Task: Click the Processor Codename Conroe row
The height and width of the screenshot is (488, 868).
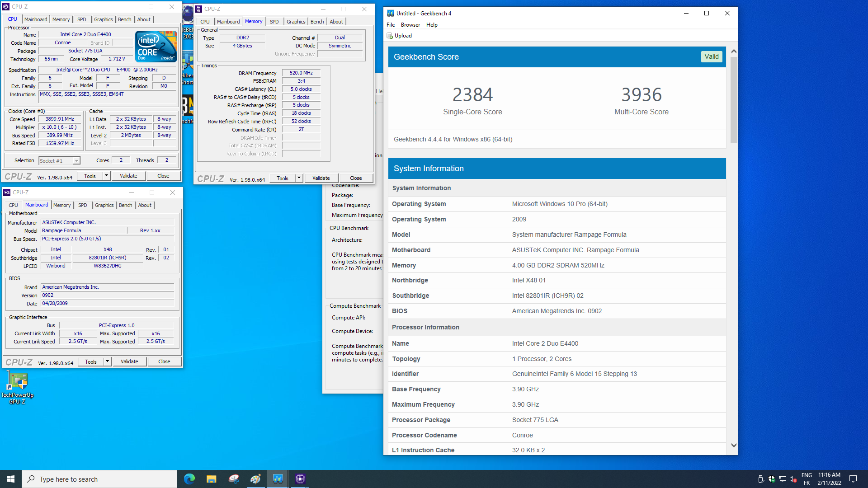Action: pos(557,435)
